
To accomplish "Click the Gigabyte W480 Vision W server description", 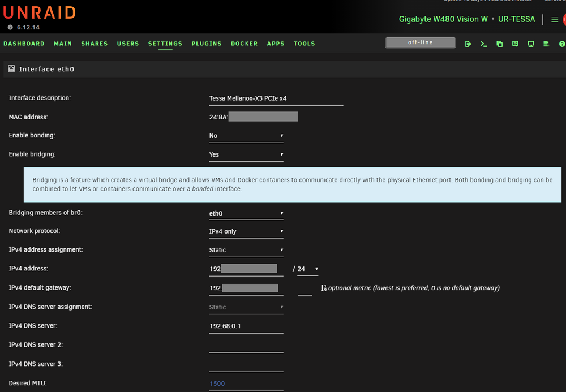I will (443, 19).
